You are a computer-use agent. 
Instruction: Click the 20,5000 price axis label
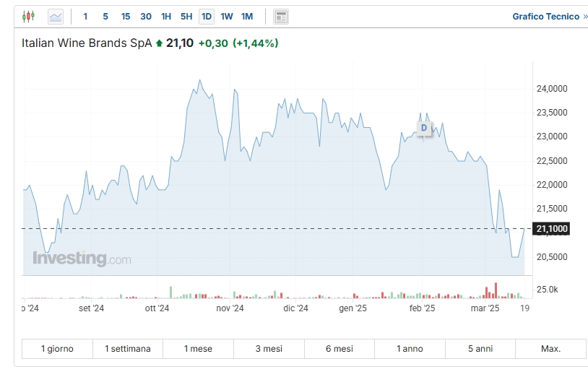pos(552,257)
